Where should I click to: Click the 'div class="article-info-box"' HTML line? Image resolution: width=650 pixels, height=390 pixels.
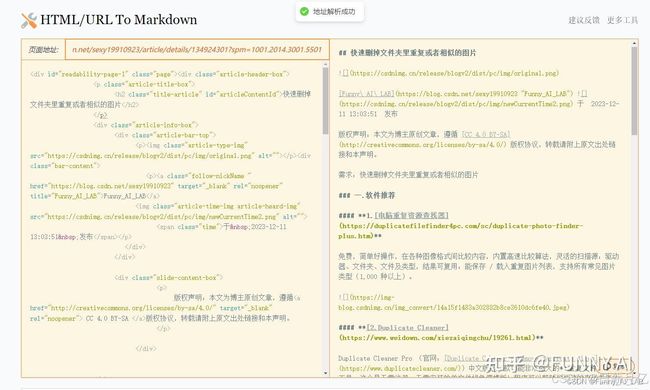[146, 125]
